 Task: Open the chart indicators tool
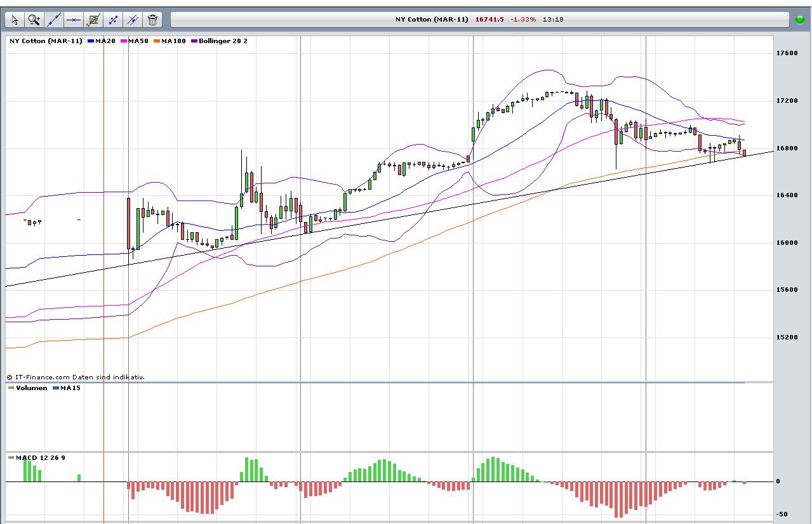[x=93, y=20]
